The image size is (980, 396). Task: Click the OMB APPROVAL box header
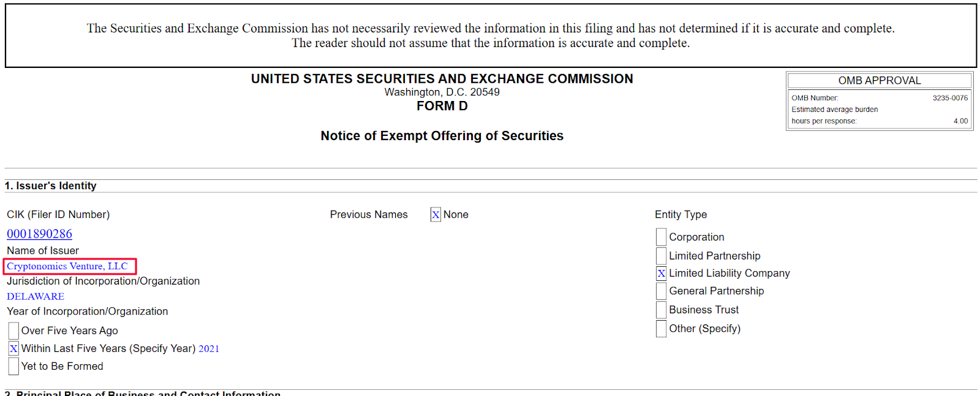coord(880,80)
